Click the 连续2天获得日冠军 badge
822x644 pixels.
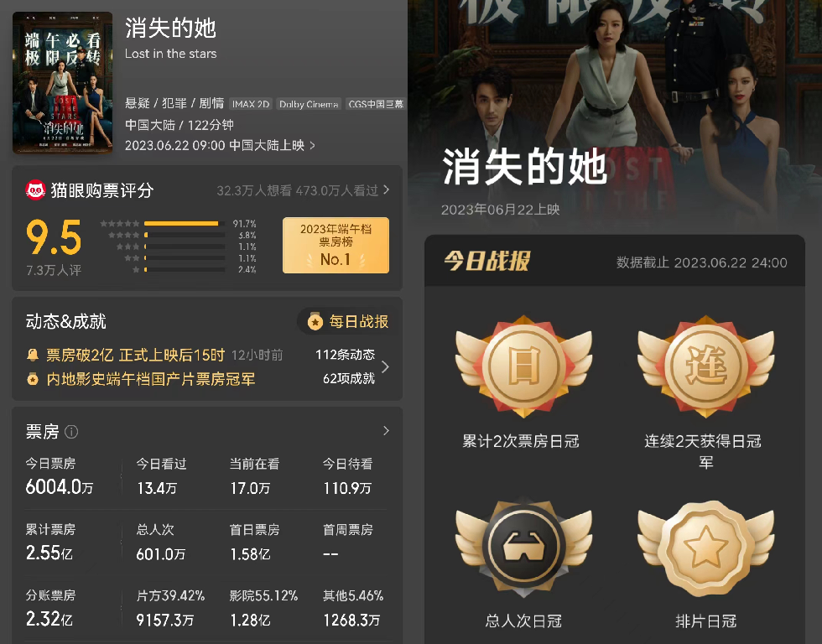705,366
